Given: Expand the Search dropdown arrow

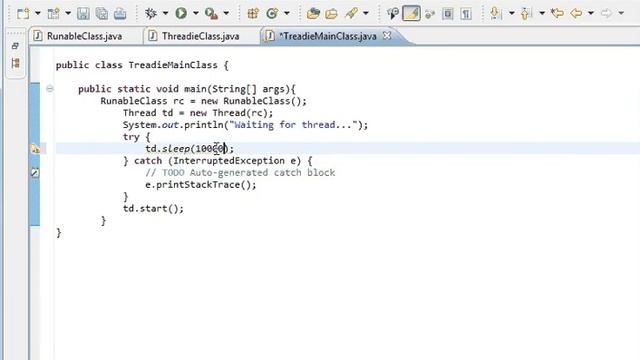Looking at the screenshot, I should coord(366,13).
